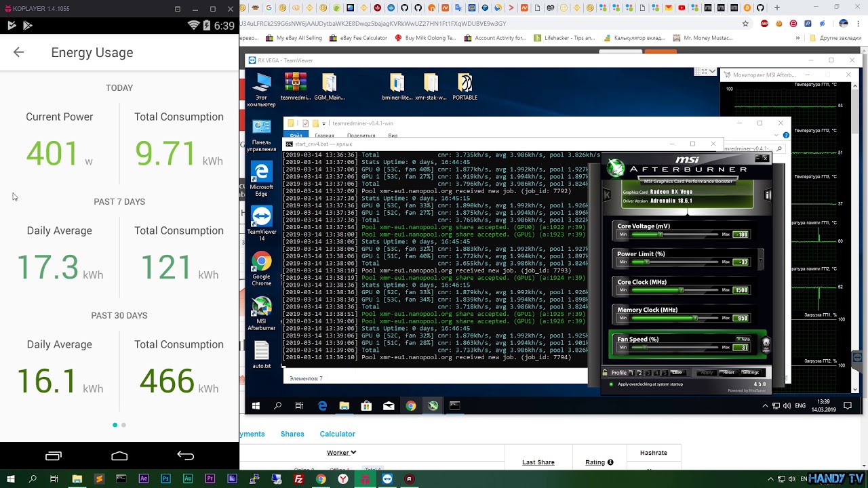The width and height of the screenshot is (868, 488).
Task: Select Afterburner profile slot 3
Action: click(648, 373)
